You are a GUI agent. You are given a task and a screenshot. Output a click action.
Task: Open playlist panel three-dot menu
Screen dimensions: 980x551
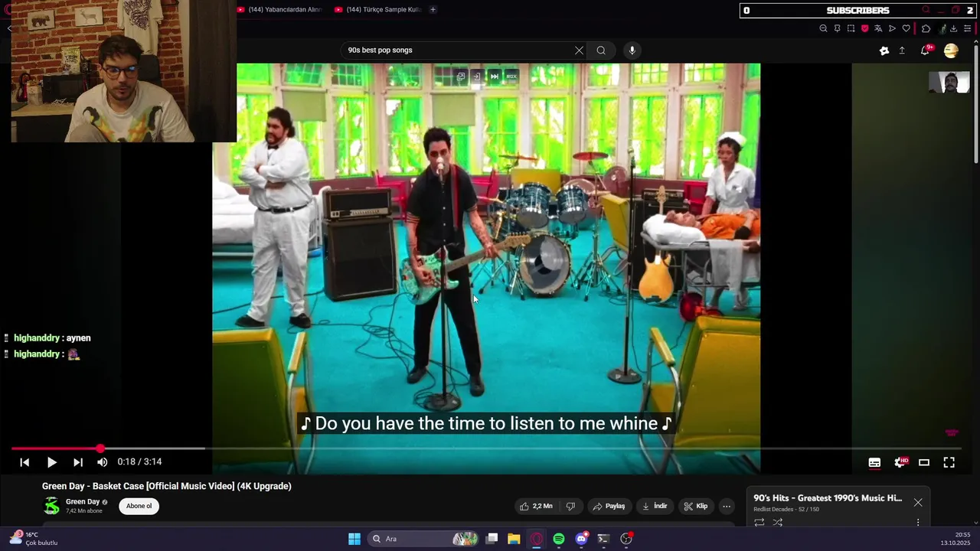[918, 523]
